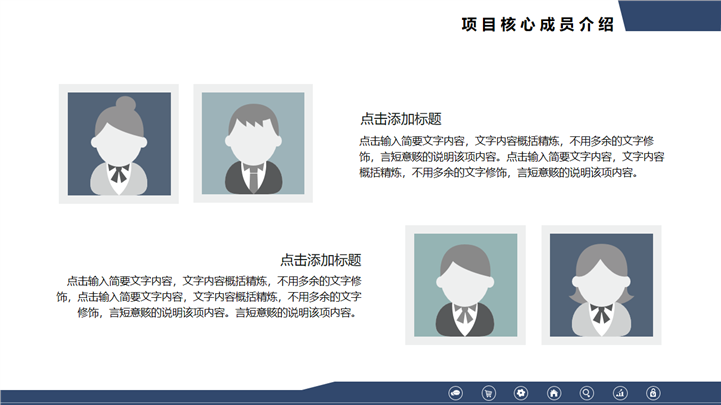Select the short-haired avatar on teal background
Image resolution: width=721 pixels, height=405 pixels.
click(x=465, y=285)
